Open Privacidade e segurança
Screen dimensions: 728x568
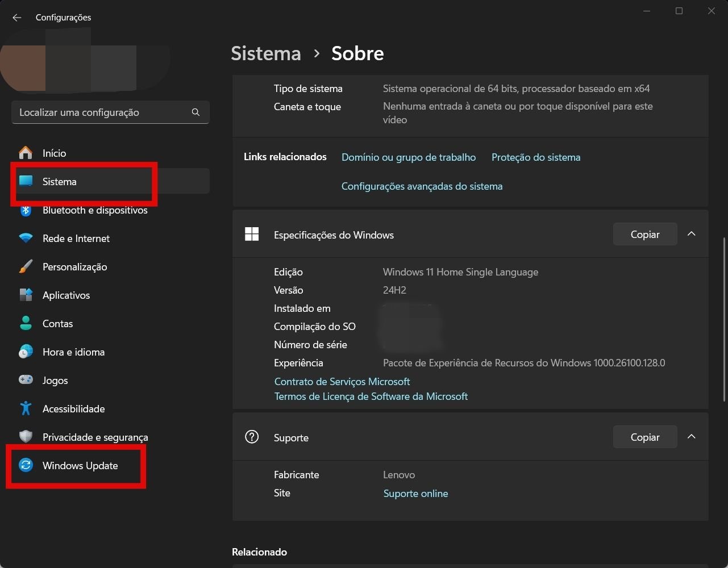point(95,437)
